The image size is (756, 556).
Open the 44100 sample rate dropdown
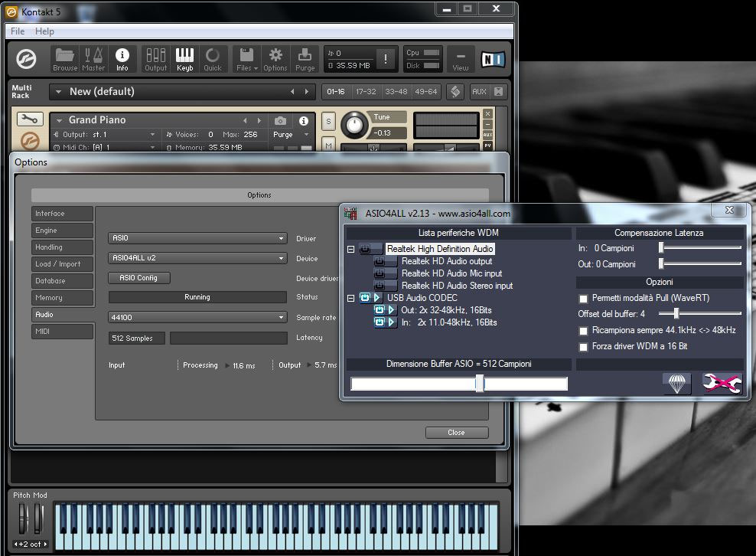tap(197, 317)
